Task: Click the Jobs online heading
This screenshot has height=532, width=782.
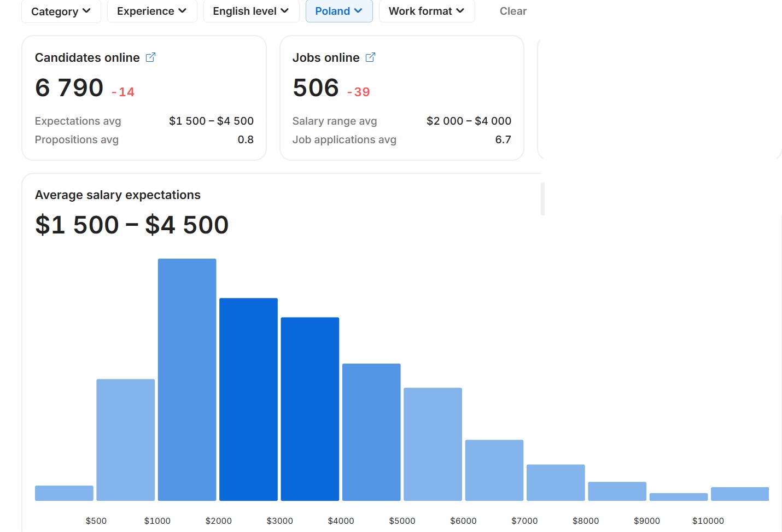Action: tap(326, 58)
